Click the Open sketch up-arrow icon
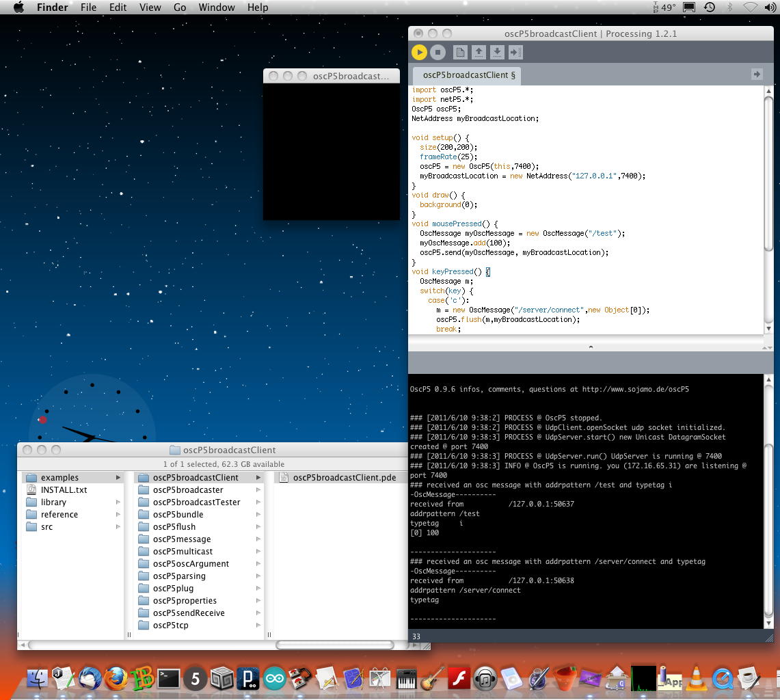The width and height of the screenshot is (780, 700). (479, 52)
